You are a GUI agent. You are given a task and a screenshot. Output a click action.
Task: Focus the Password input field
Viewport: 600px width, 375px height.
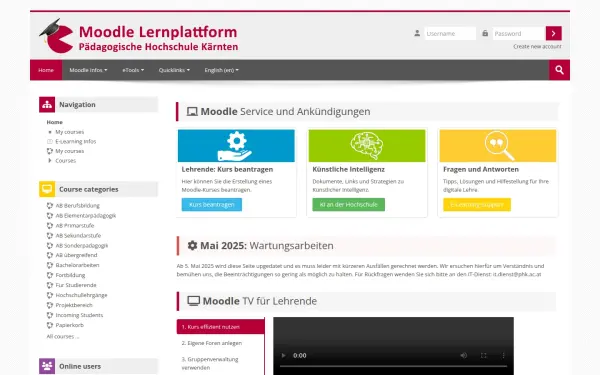518,33
